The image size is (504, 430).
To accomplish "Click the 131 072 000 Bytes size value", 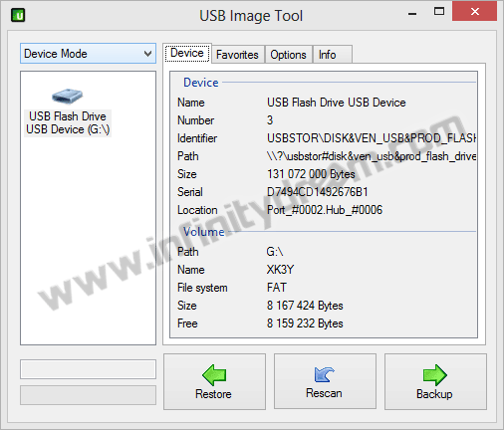I will tap(311, 174).
